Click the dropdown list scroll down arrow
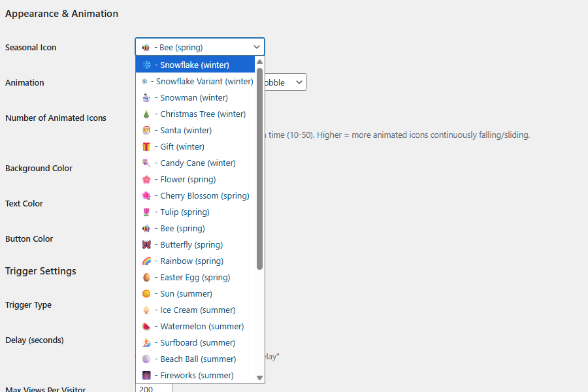Screen dimensions: 588x392 (259, 378)
